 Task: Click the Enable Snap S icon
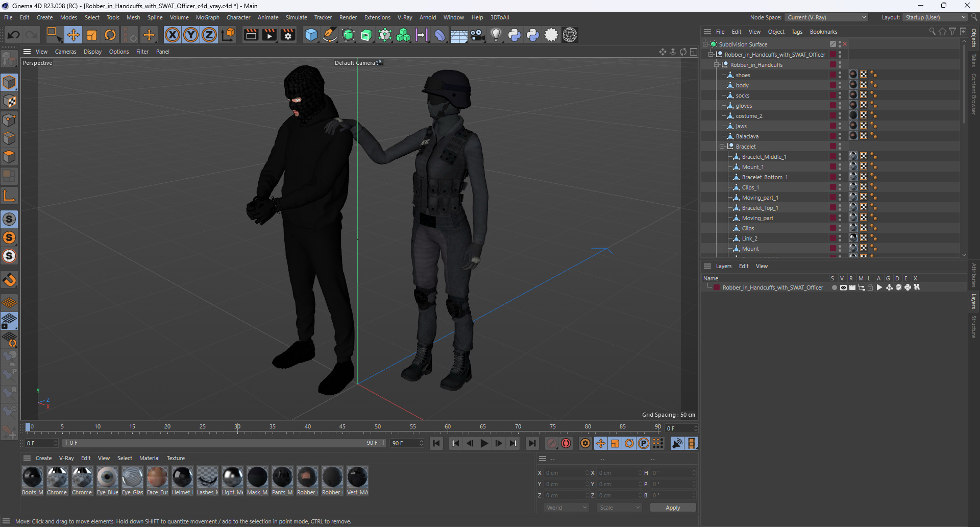click(9, 219)
